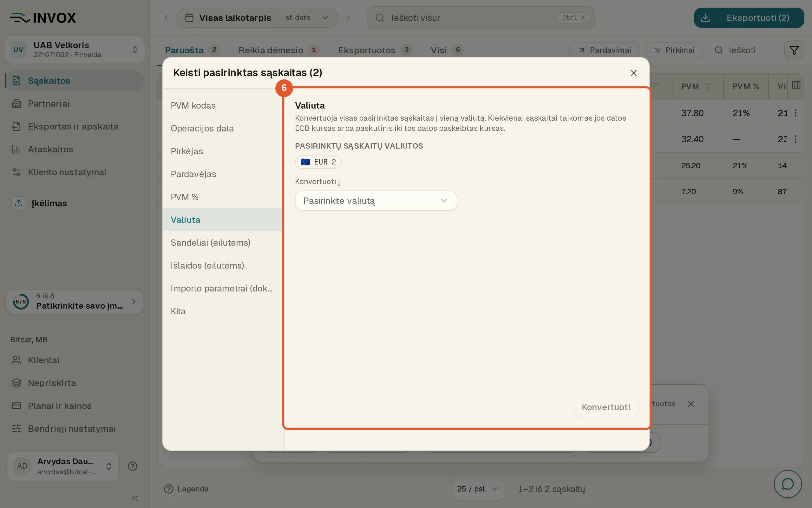Close the Keisti pasirinktas sąskaitas dialog

point(633,73)
